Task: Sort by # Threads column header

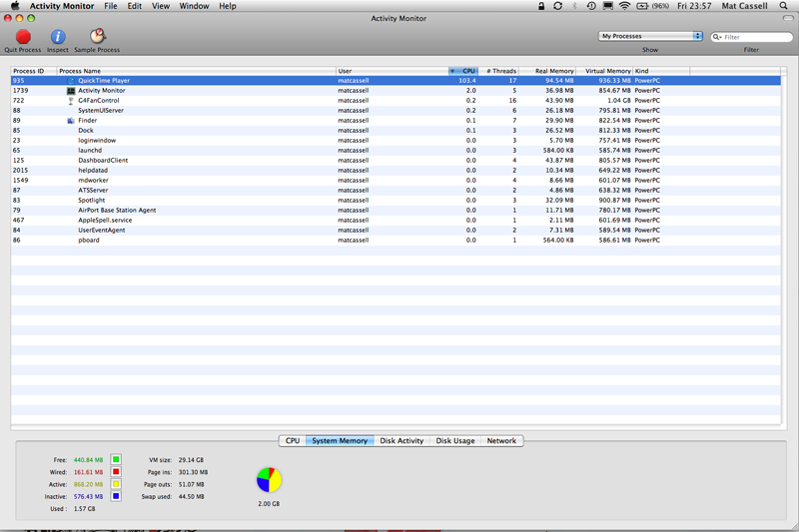Action: tap(498, 71)
